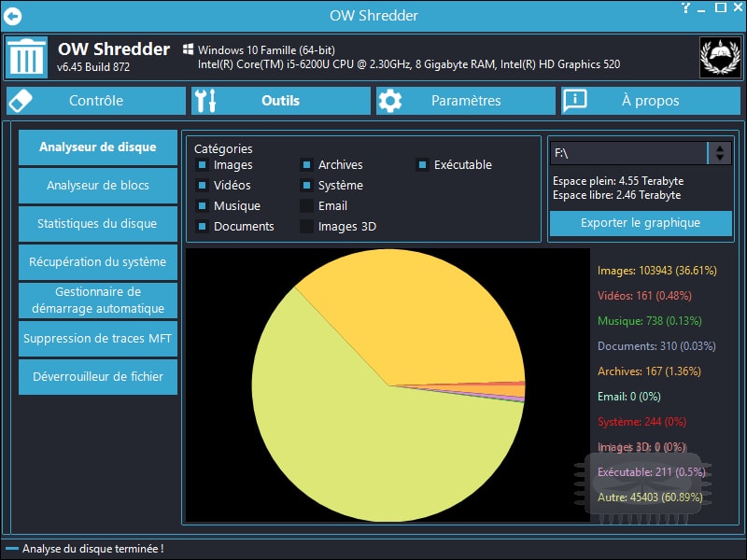Viewport: 747px width, 560px height.
Task: Click Exporter le graphique button
Action: 641,223
